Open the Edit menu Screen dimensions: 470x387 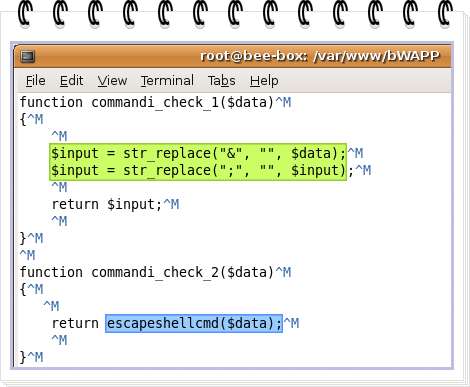point(71,81)
